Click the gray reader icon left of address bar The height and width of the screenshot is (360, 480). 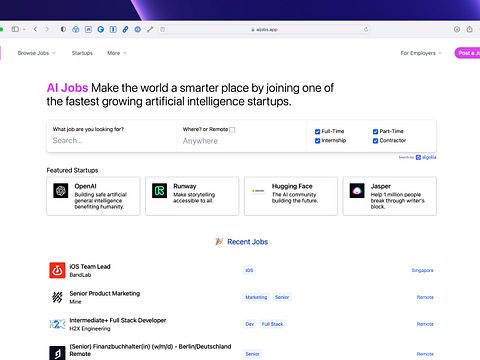click(162, 29)
